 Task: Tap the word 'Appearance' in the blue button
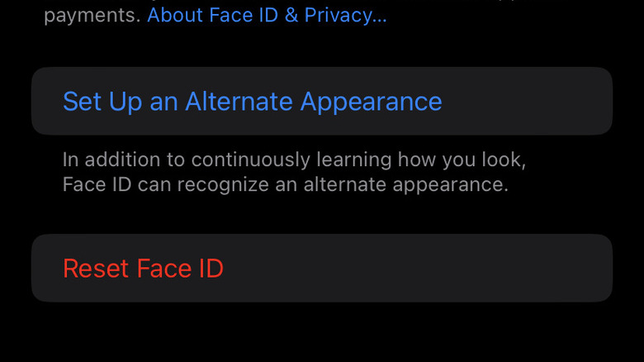point(371,102)
